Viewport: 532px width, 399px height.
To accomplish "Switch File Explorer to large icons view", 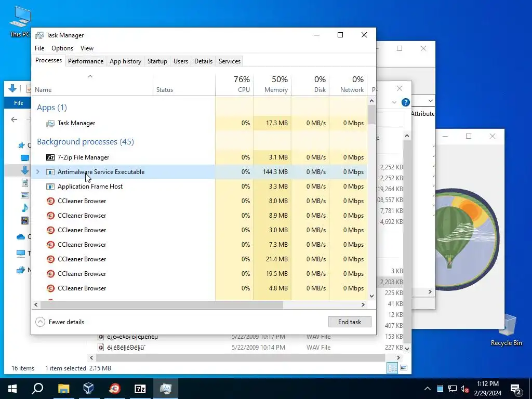I will 404,368.
